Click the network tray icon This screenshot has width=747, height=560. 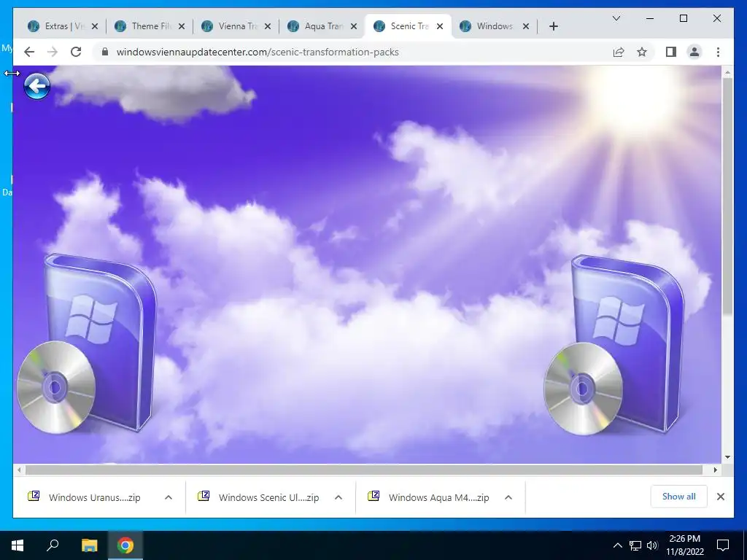635,545
